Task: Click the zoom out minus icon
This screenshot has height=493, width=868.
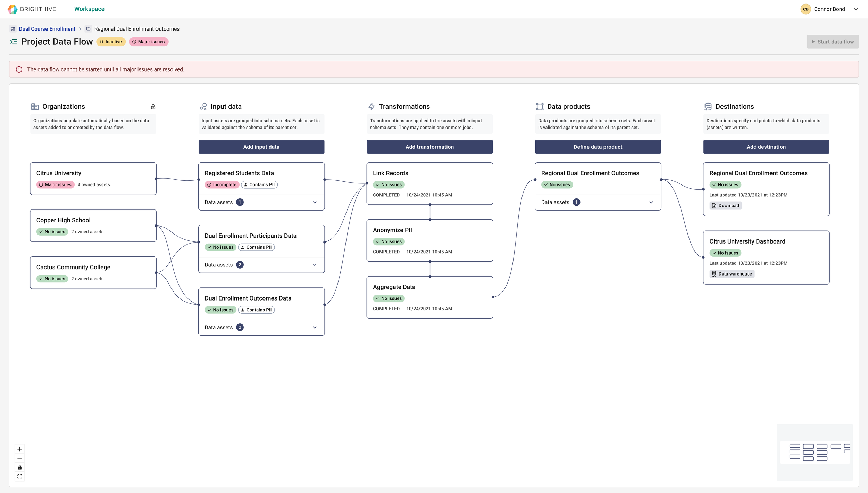Action: pyautogui.click(x=20, y=458)
